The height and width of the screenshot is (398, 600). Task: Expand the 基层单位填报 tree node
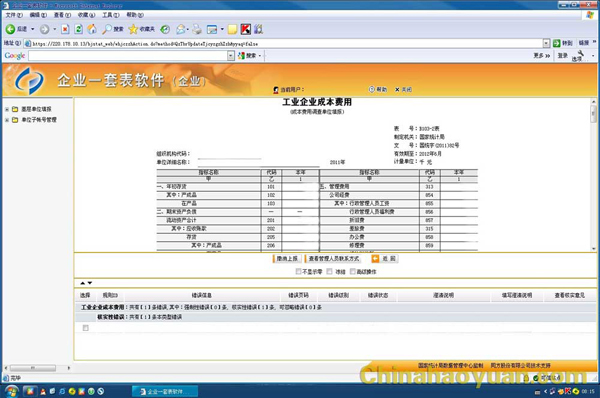[7, 109]
